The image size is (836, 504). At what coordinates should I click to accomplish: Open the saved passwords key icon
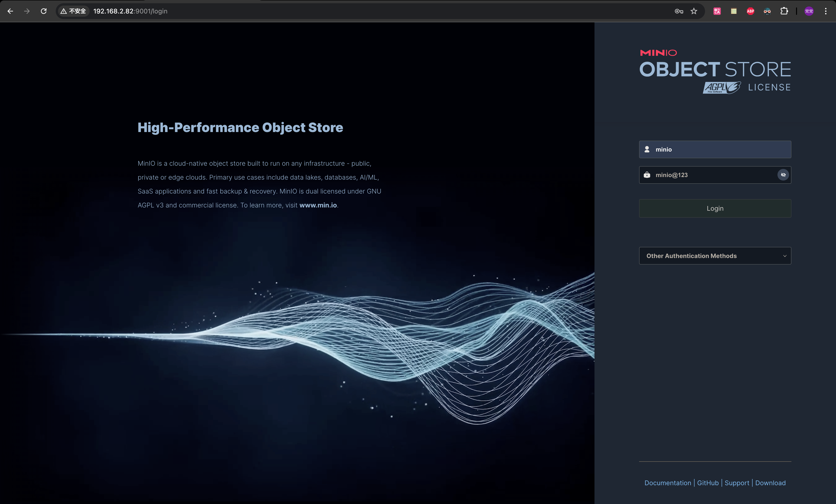[x=679, y=11]
